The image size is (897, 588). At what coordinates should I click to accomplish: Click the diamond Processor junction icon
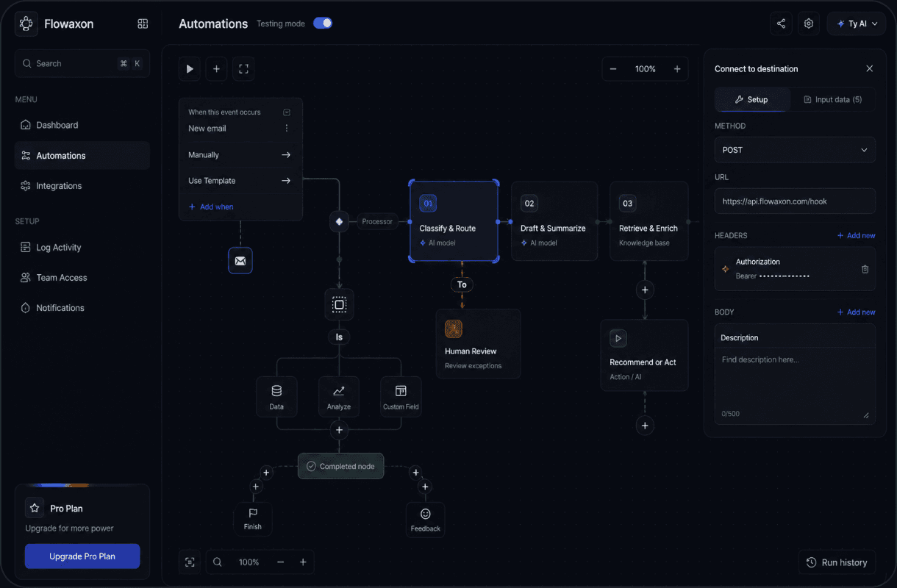click(x=339, y=221)
